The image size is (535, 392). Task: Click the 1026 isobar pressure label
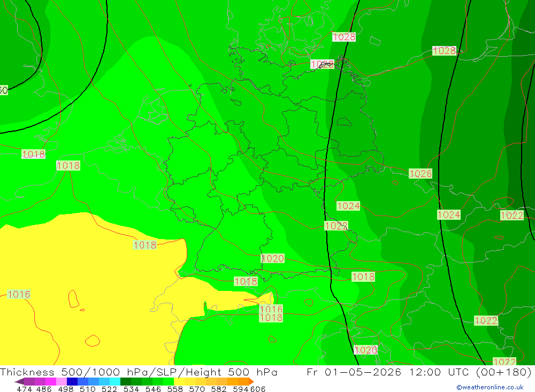coord(421,174)
